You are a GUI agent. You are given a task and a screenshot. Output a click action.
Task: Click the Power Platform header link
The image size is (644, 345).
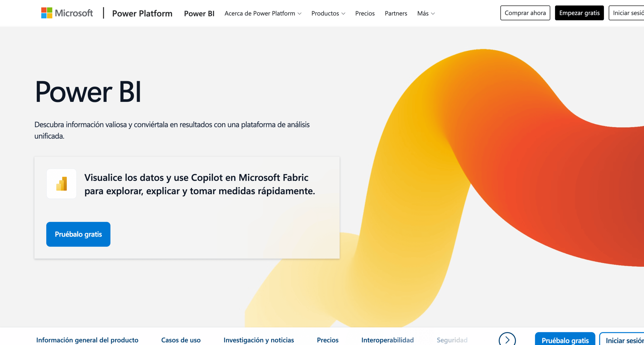click(x=142, y=13)
